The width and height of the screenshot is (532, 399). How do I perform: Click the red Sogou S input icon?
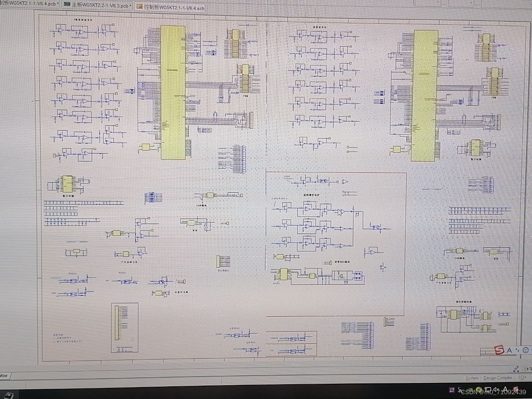[499, 349]
